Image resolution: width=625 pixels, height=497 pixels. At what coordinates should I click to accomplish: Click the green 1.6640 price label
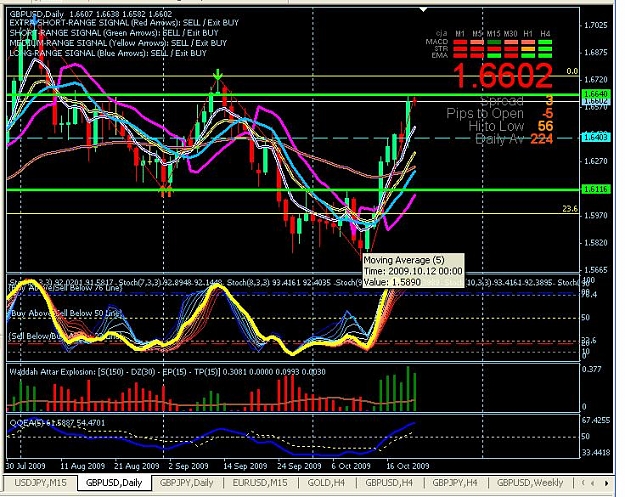click(596, 94)
